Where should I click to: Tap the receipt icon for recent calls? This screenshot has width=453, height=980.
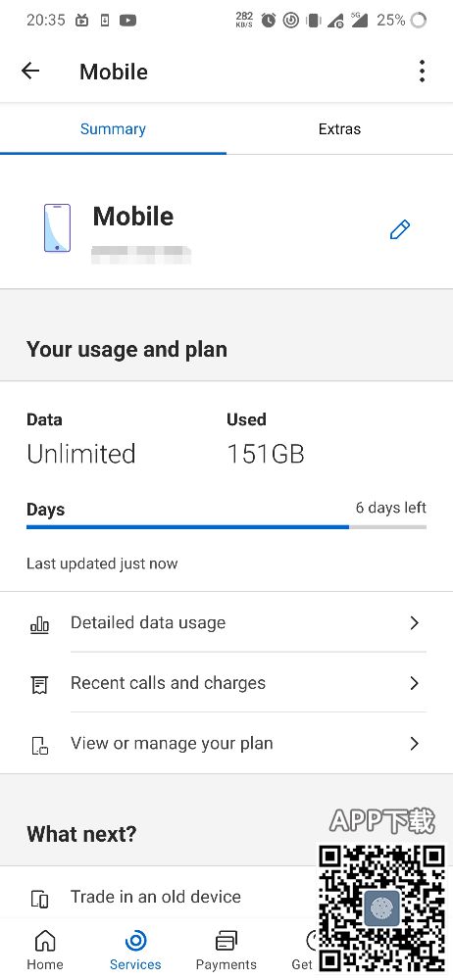click(39, 684)
